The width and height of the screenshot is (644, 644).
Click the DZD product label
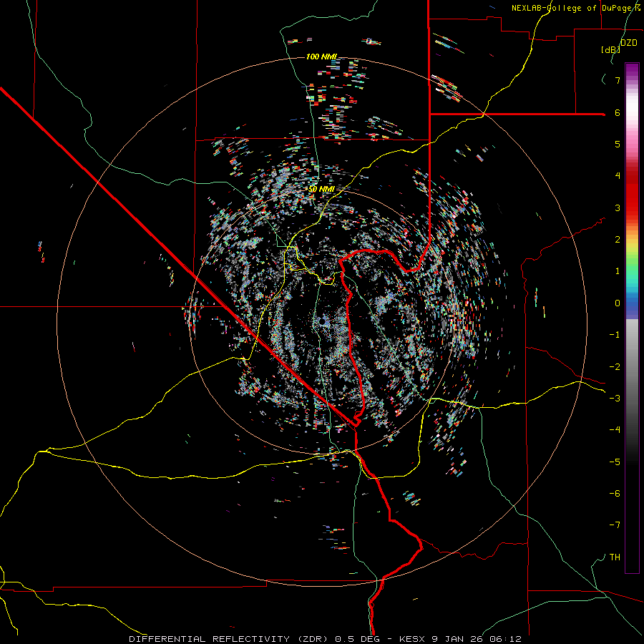click(629, 43)
